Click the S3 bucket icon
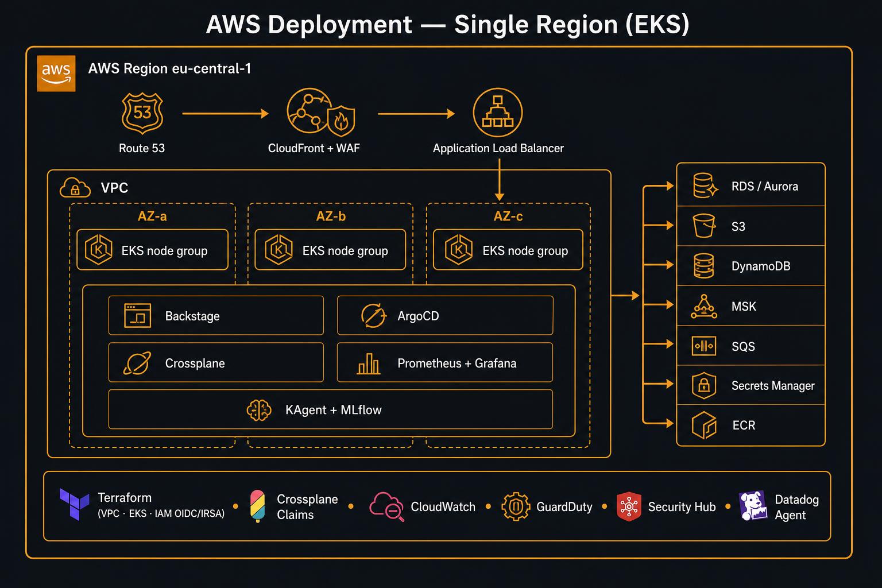 [x=704, y=226]
